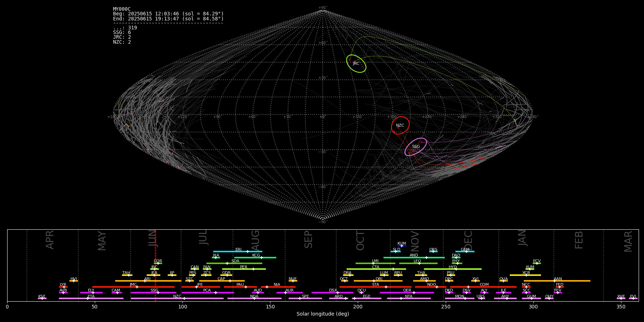Click the red JMC shower bar

[133, 287]
